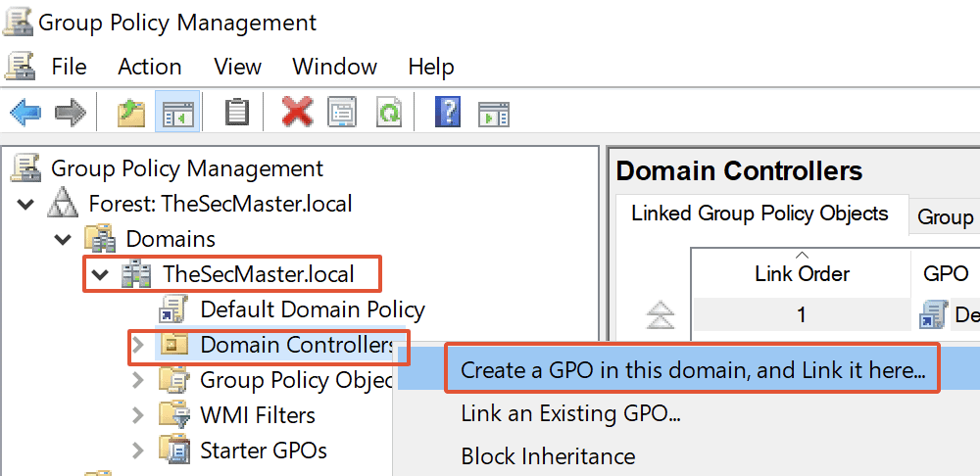Image resolution: width=980 pixels, height=476 pixels.
Task: Select Starter GPOs tree label
Action: 263,450
